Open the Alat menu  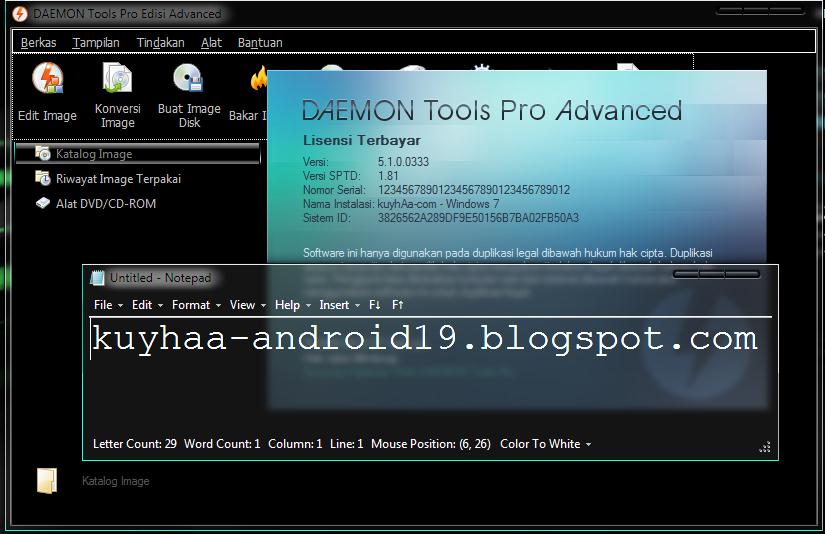[211, 43]
